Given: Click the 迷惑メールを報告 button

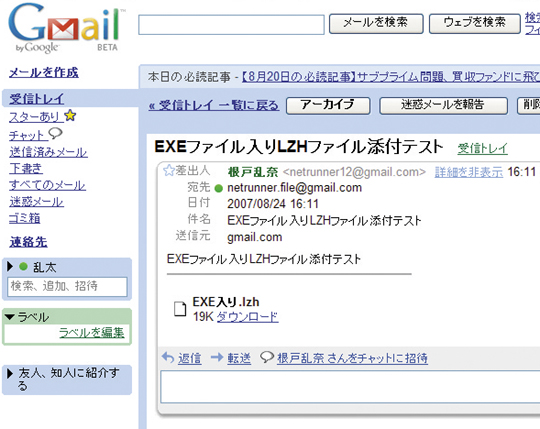Looking at the screenshot, I should point(443,105).
